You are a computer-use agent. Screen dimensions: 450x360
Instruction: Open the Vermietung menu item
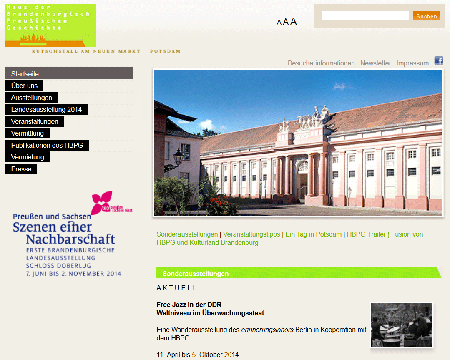(27, 157)
